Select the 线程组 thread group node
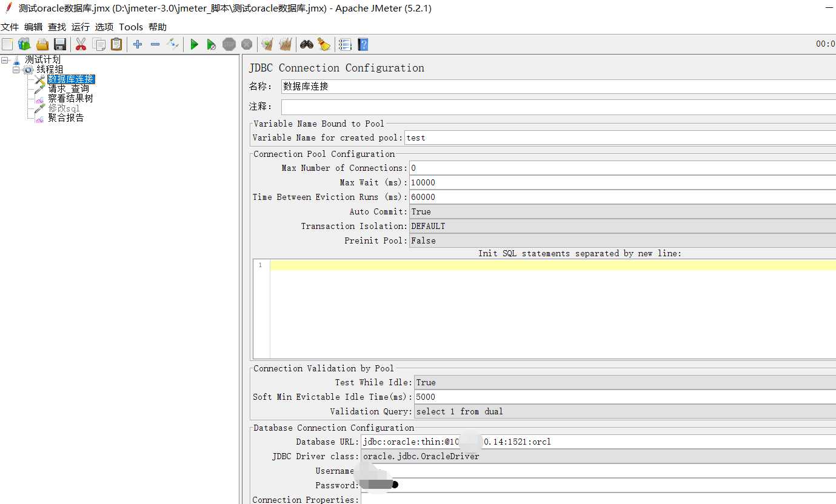This screenshot has height=504, width=836. (50, 70)
